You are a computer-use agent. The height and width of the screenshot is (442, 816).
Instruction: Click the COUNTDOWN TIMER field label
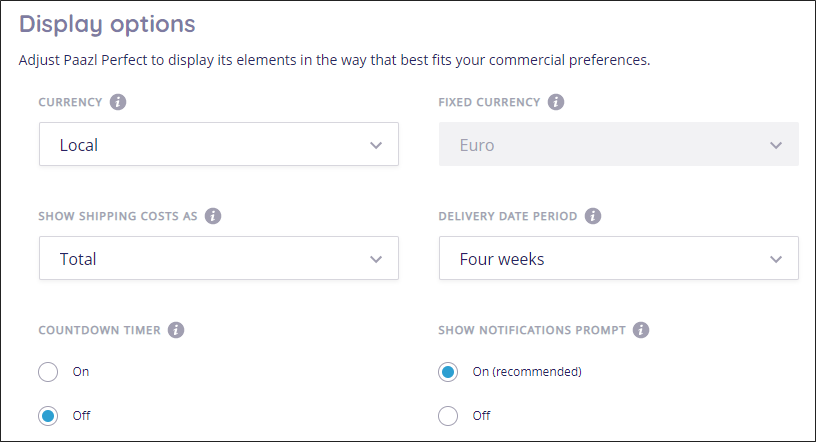[x=99, y=330]
